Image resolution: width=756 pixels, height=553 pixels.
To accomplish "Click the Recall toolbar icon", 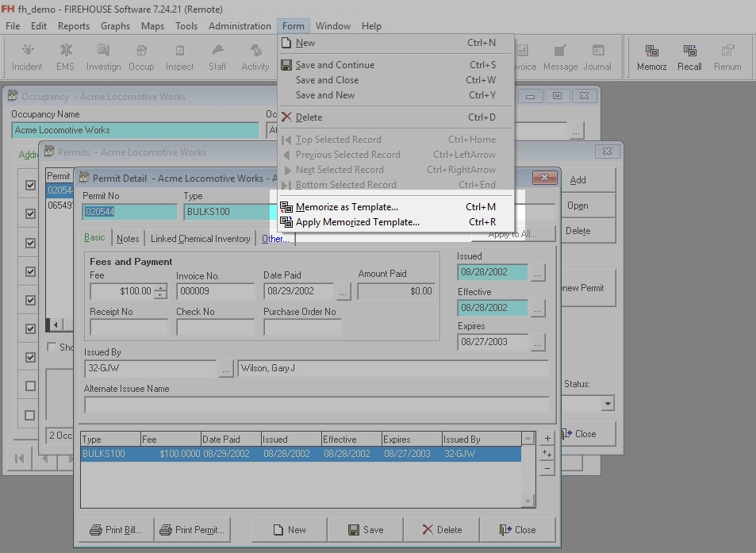I will [x=689, y=57].
